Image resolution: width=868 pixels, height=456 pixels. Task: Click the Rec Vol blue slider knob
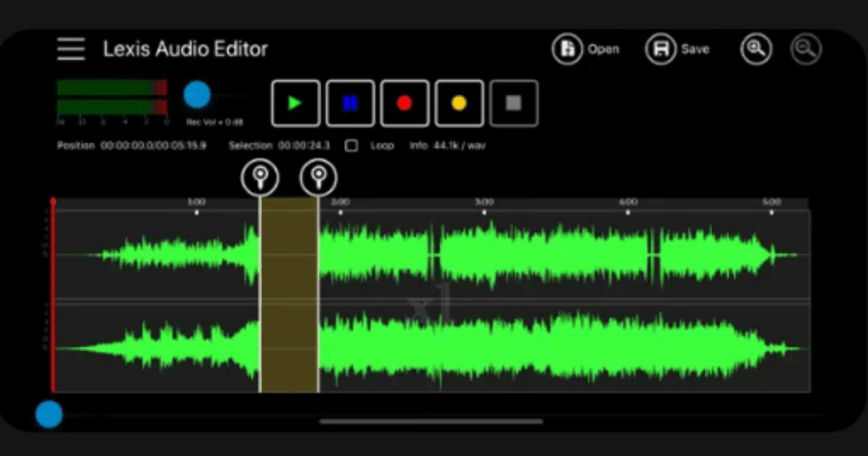coord(197,94)
